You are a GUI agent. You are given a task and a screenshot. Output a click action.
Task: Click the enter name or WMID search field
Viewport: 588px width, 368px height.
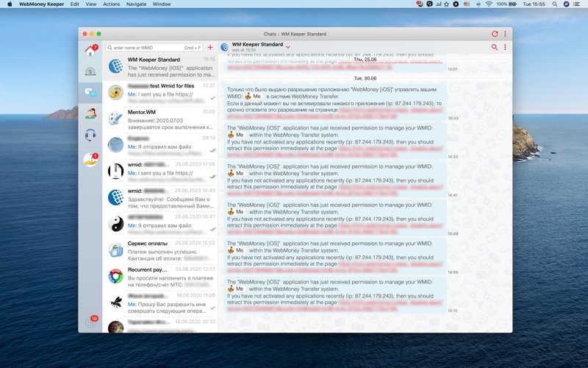(x=154, y=47)
